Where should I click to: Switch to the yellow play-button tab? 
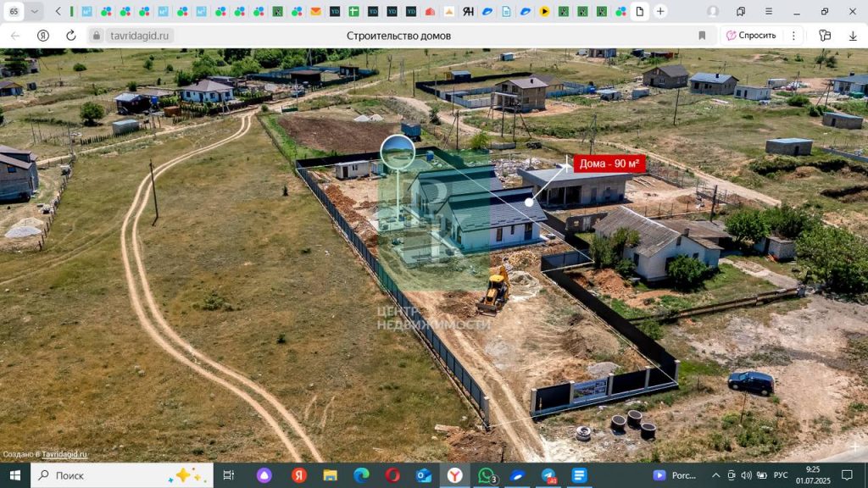pyautogui.click(x=545, y=11)
